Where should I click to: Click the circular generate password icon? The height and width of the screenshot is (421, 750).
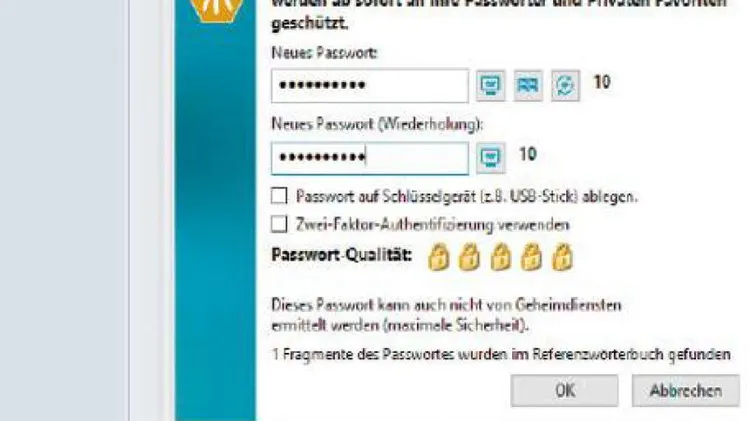[565, 86]
